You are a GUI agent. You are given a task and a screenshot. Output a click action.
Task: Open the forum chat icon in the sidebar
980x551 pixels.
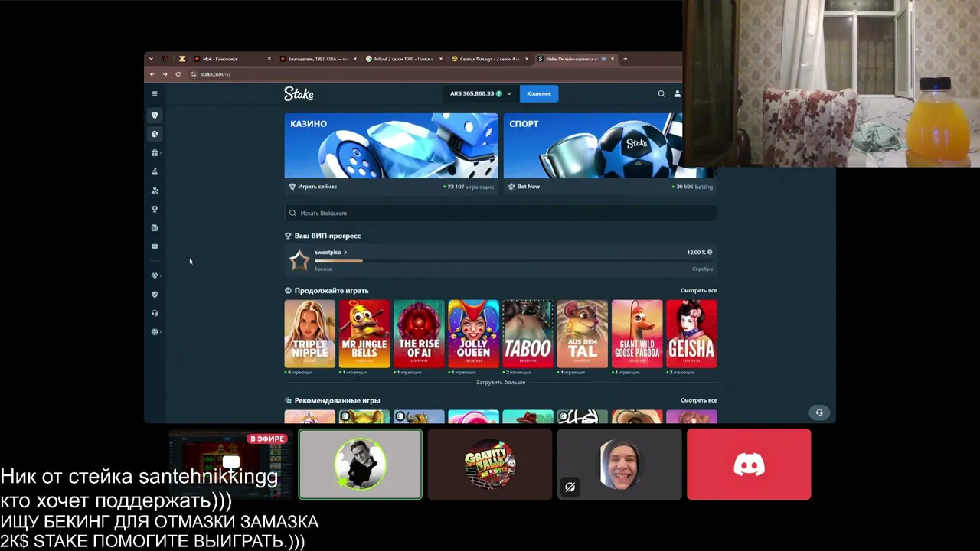coord(155,246)
